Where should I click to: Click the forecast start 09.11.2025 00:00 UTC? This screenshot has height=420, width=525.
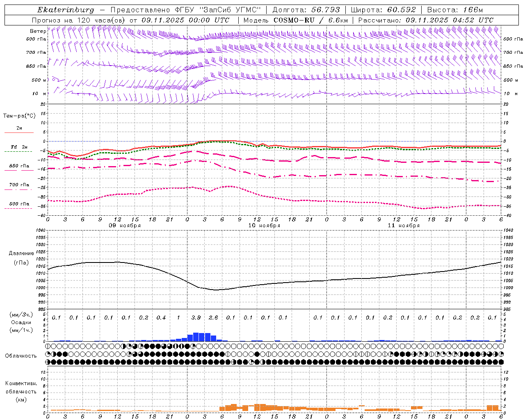tap(185, 20)
